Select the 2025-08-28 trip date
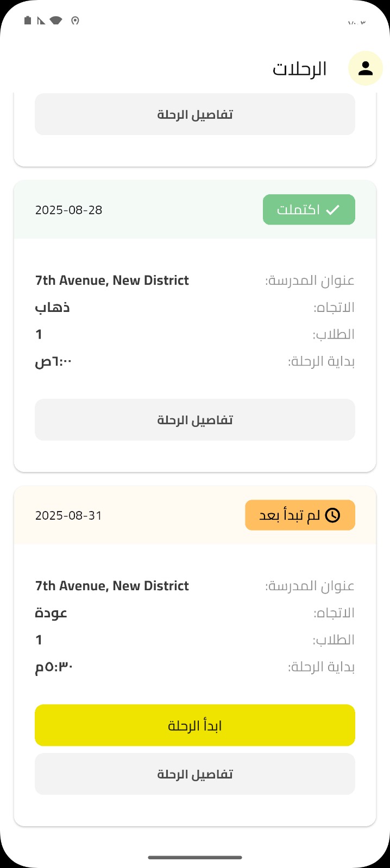This screenshot has width=390, height=868. click(69, 210)
